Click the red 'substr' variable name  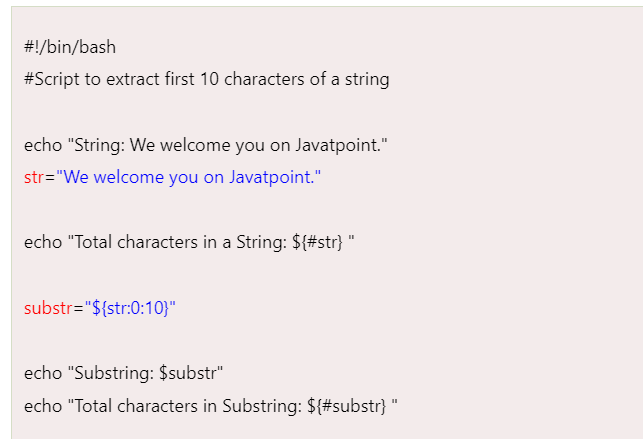click(47, 307)
